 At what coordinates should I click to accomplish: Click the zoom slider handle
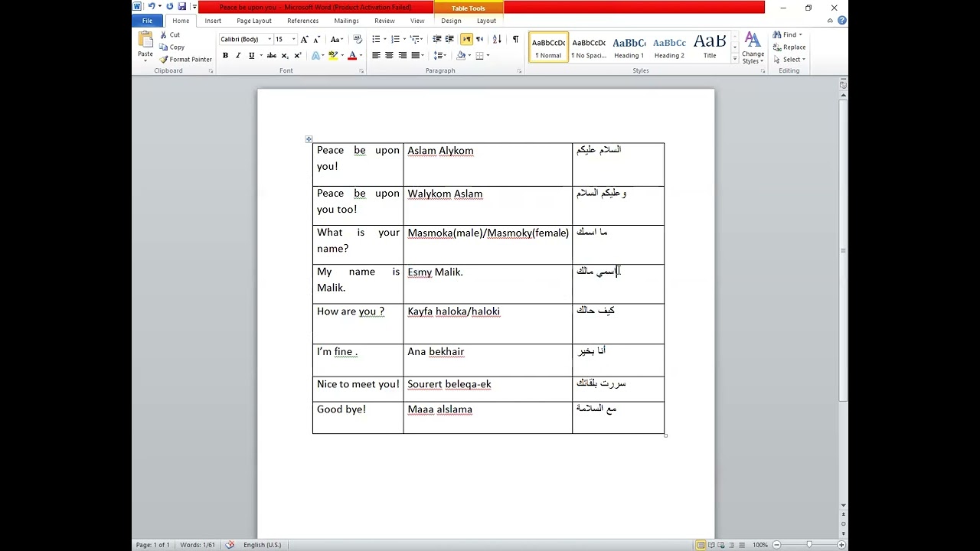tap(809, 545)
